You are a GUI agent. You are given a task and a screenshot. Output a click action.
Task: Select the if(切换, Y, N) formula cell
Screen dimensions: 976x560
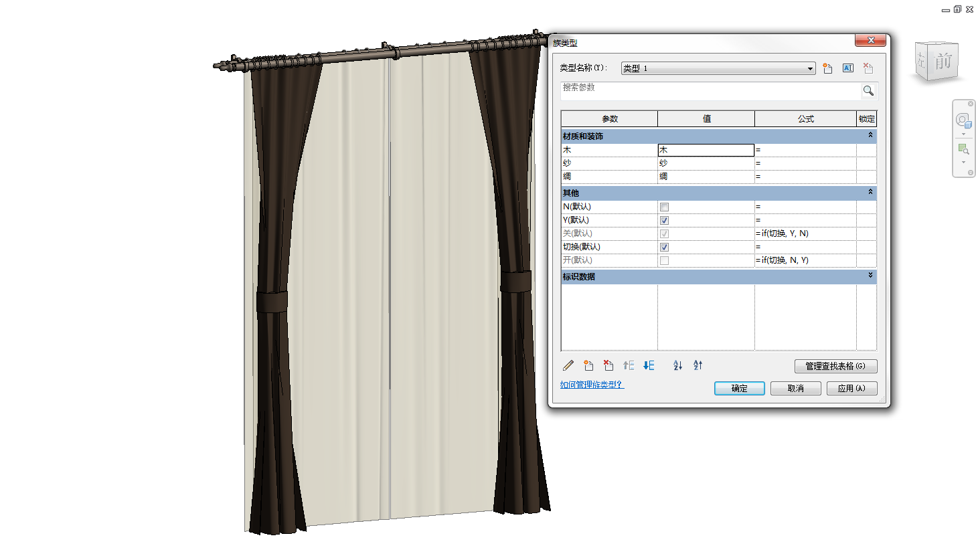[806, 234]
